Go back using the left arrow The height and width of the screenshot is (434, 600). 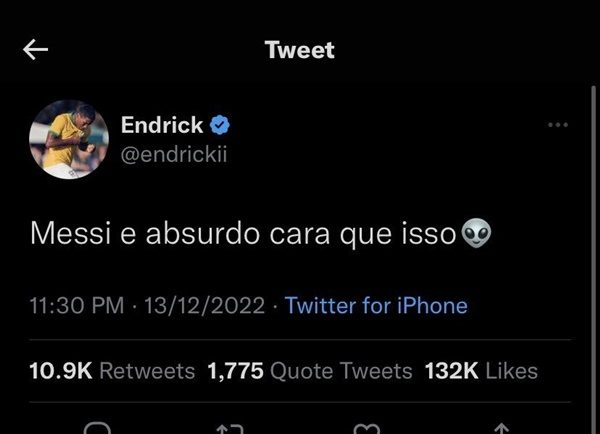pyautogui.click(x=35, y=49)
